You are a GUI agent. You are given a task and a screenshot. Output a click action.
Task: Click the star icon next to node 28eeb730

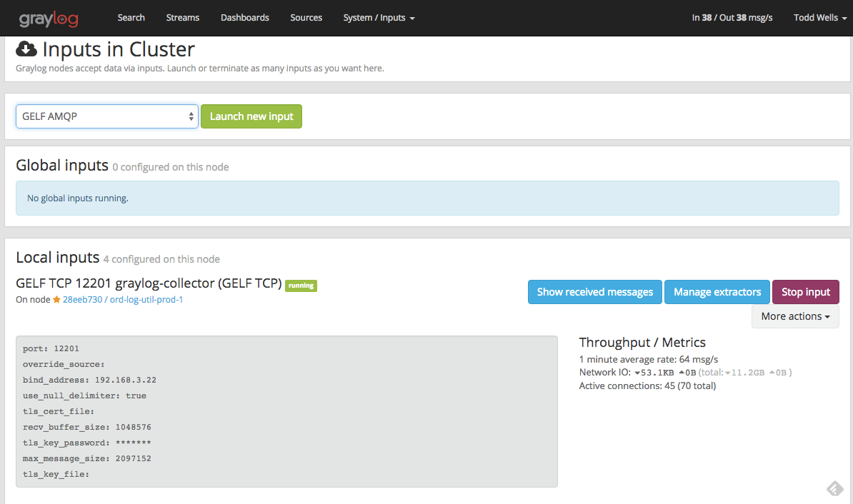(56, 300)
